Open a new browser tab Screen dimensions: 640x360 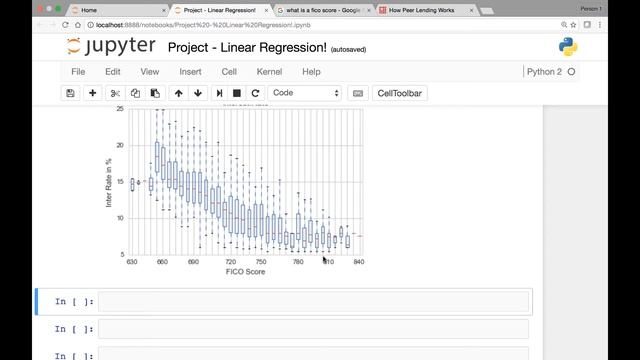pos(487,11)
